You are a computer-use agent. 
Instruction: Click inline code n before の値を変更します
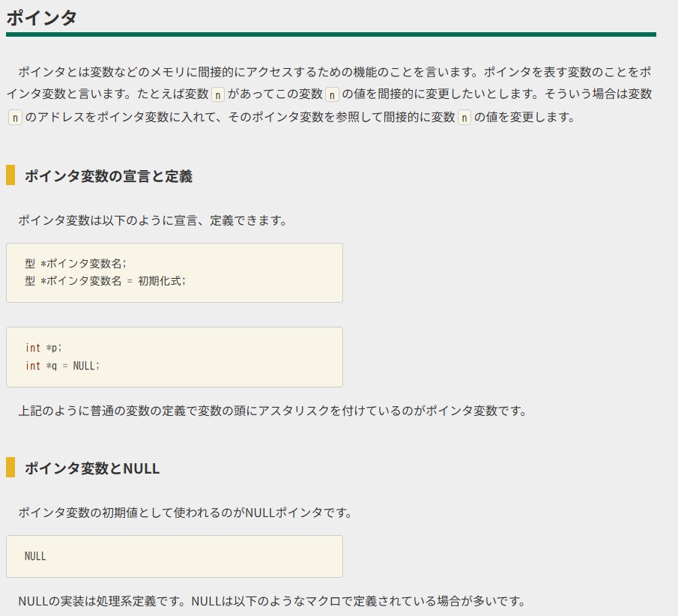464,117
